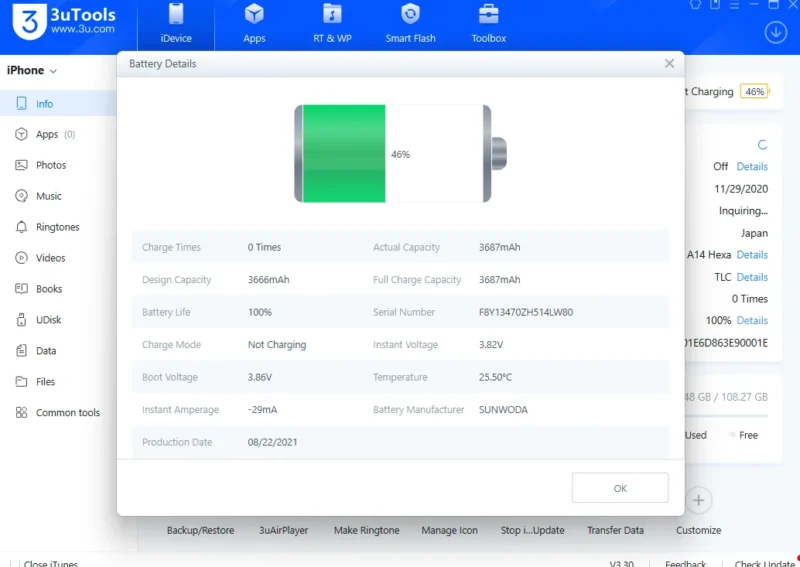Open the download manager arrow icon
800x567 pixels.
point(776,33)
